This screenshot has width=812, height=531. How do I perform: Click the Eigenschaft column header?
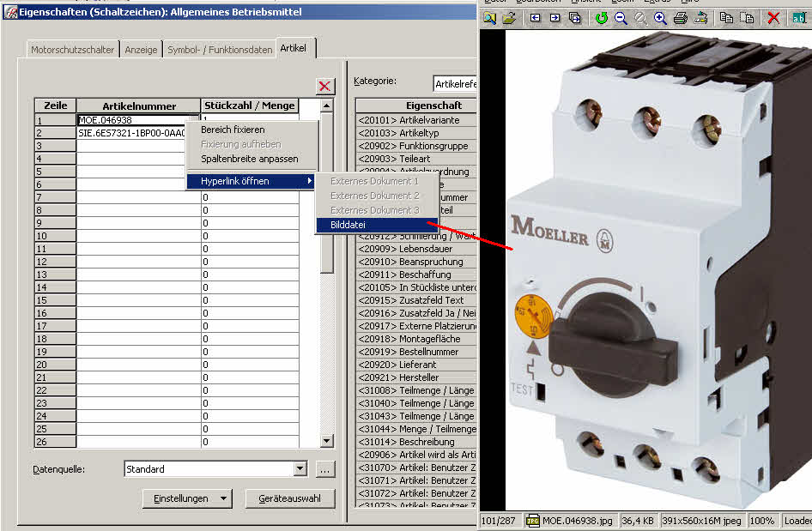(416, 106)
